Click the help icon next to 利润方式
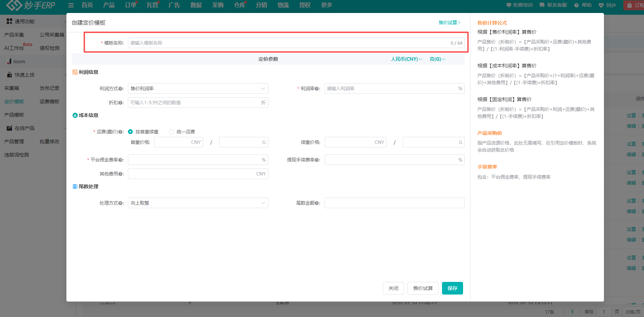The width and height of the screenshot is (644, 317). coord(121,89)
